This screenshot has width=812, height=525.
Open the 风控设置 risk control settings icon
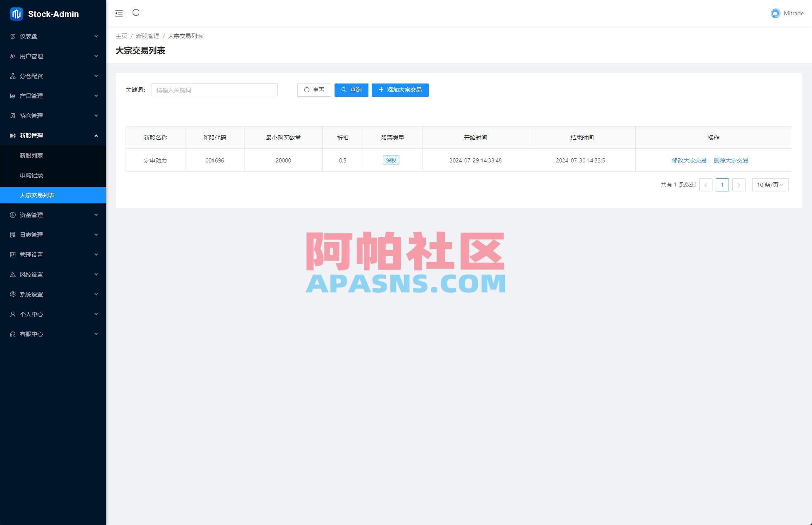(x=13, y=274)
